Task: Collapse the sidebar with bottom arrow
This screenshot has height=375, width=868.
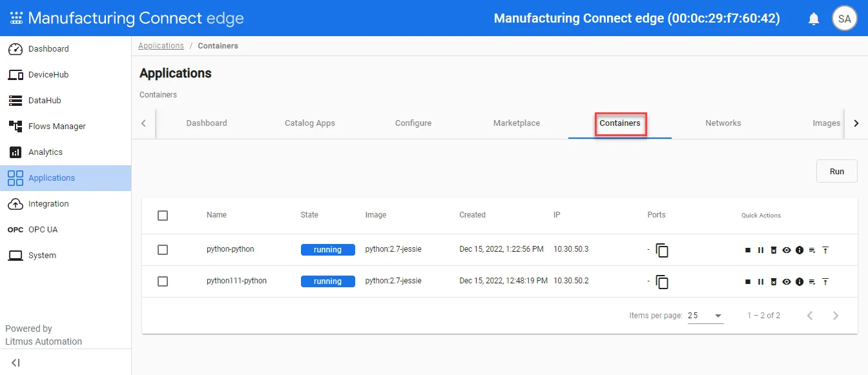Action: [15, 363]
